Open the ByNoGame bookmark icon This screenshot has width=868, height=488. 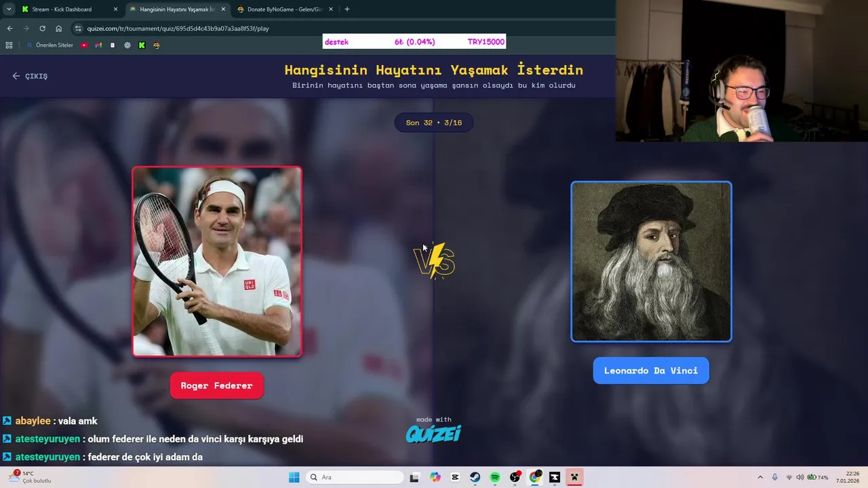pos(157,45)
